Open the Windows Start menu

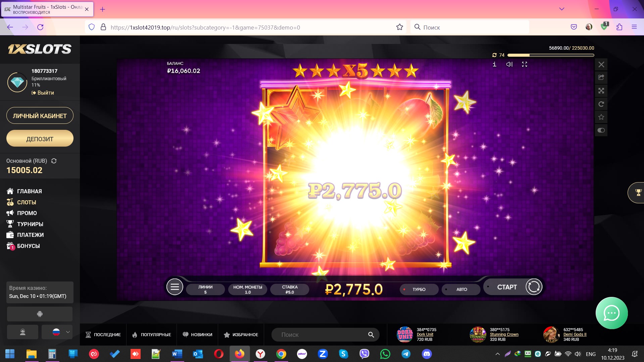[10, 354]
